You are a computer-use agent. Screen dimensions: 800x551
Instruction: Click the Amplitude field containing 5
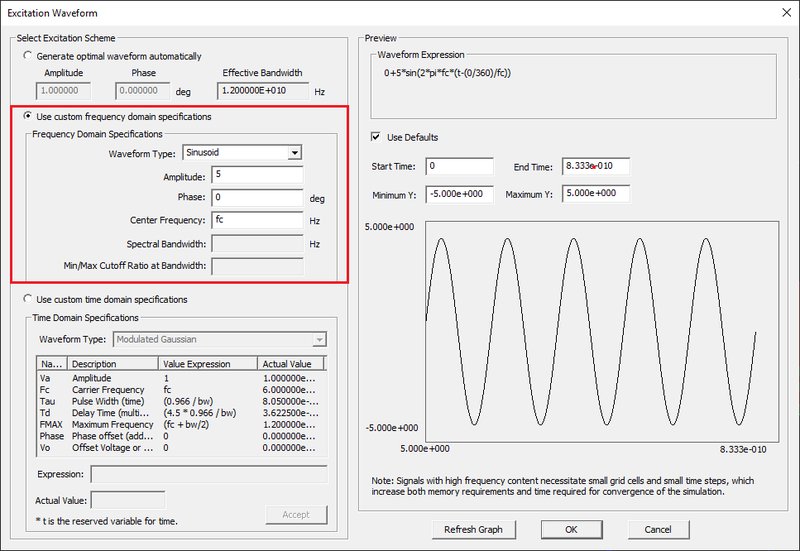pos(258,175)
